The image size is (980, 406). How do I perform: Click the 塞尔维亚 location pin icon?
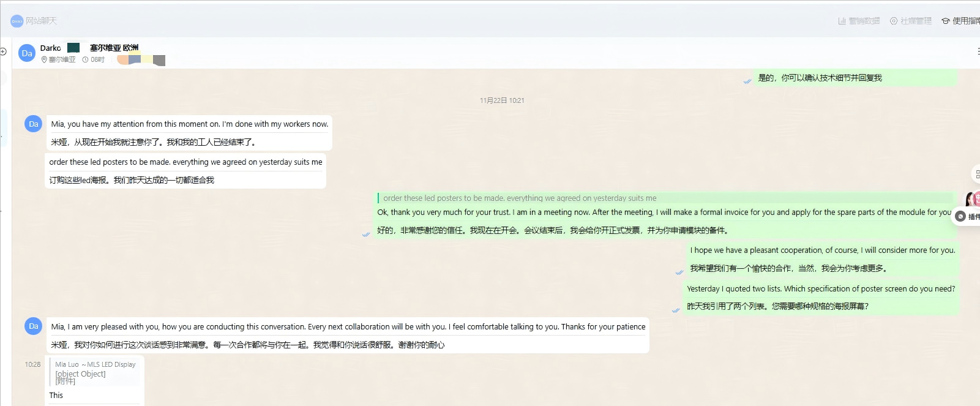(x=44, y=60)
